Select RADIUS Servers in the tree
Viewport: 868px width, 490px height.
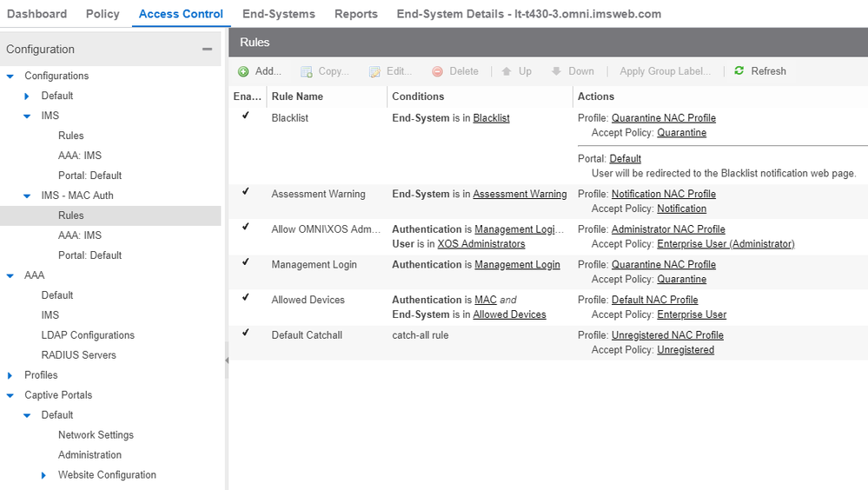[78, 355]
